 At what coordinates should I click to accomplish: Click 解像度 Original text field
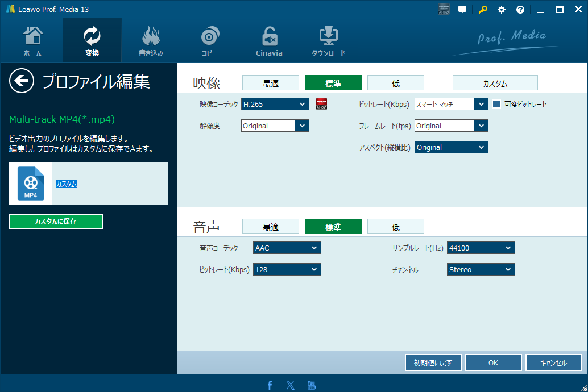pos(268,126)
